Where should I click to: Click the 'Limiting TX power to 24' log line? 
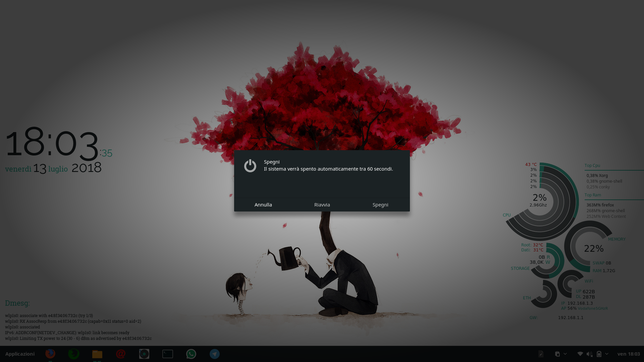coord(78,338)
